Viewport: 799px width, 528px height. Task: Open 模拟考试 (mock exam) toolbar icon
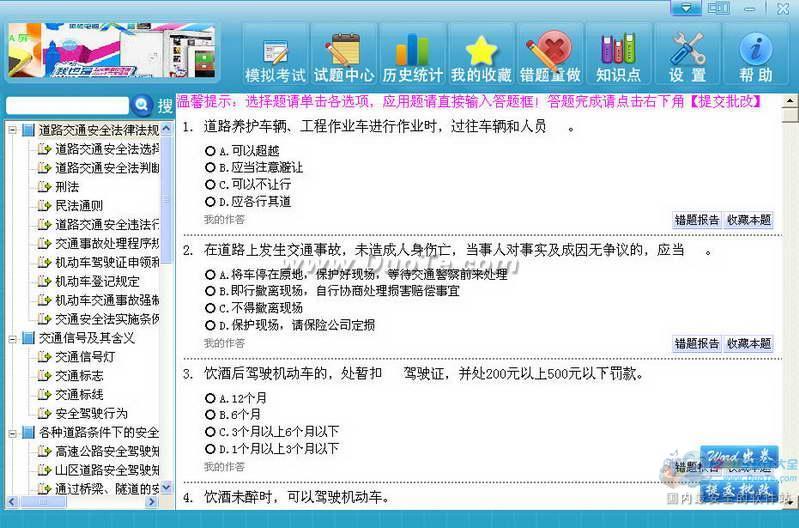coord(275,54)
